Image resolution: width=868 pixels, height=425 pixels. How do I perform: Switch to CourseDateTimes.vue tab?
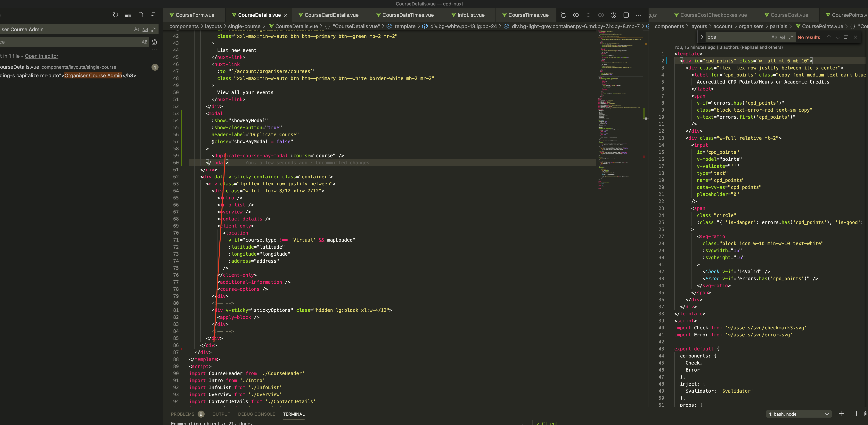[408, 15]
